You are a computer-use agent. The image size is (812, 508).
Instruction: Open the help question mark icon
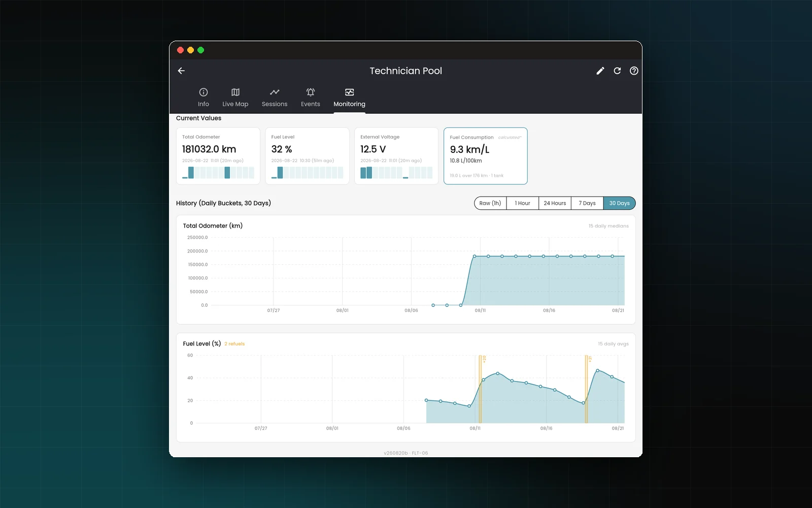coord(634,71)
